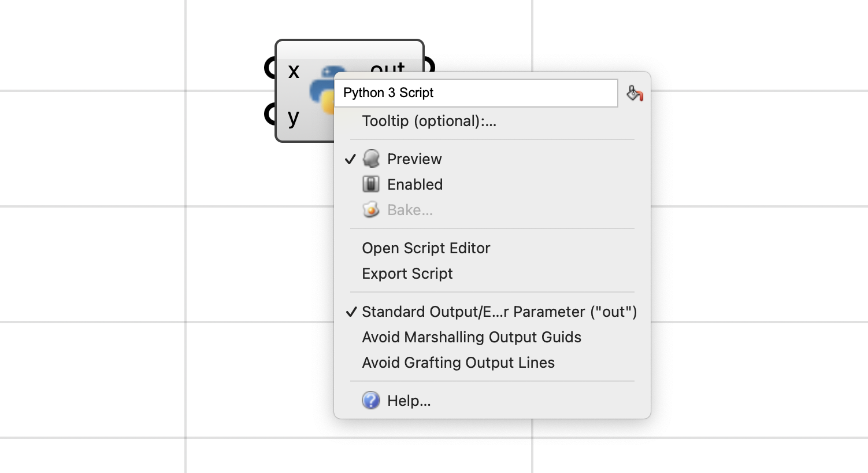
Task: Click the Bake egg icon
Action: click(x=371, y=209)
